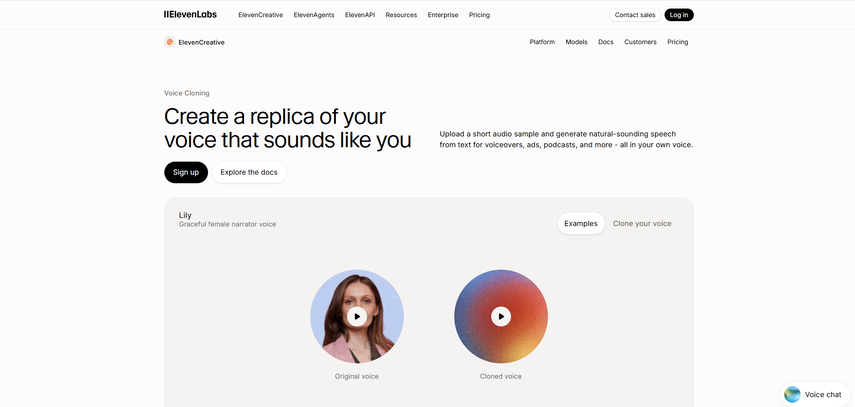Open the Enterprise menu item
Viewport: 855px width, 407px height.
[443, 15]
